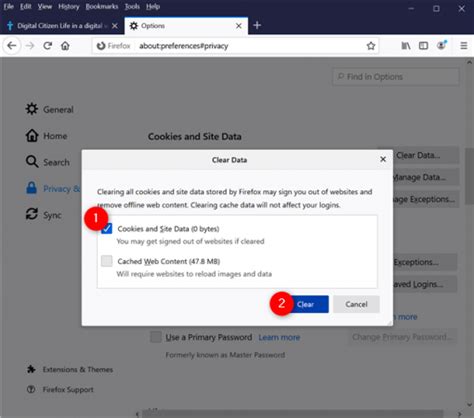The width and height of the screenshot is (474, 418).
Task: Open Learn more link for Primary Password
Action: [x=279, y=337]
